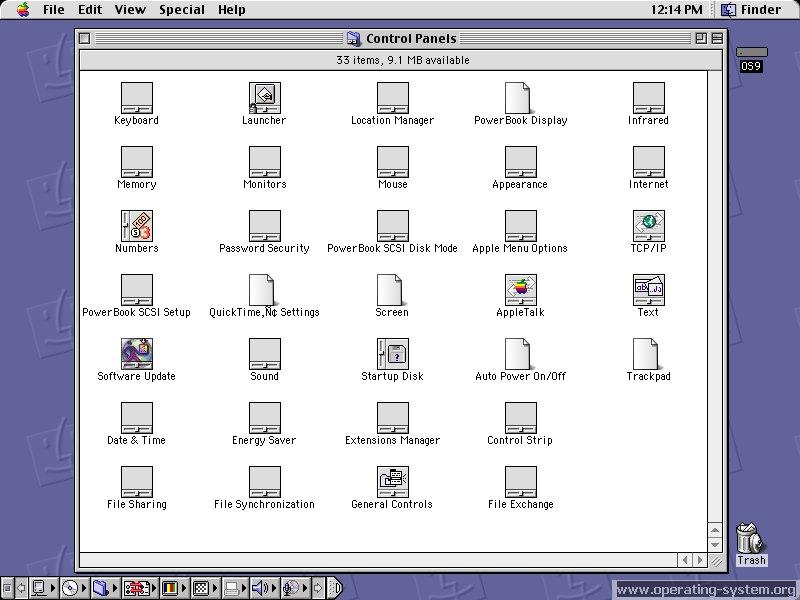Select the OS9 disk icon on desktop

752,52
